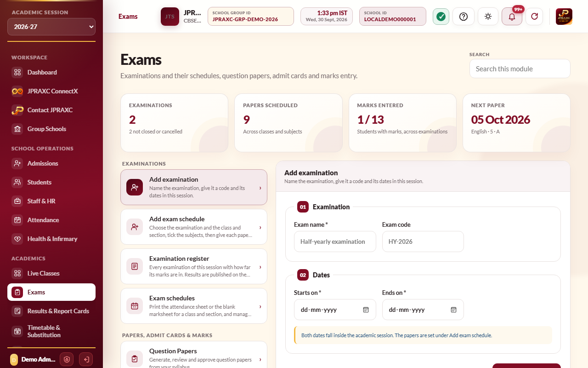Click the Exam schedules calendar icon
Image resolution: width=588 pixels, height=368 pixels.
click(135, 306)
